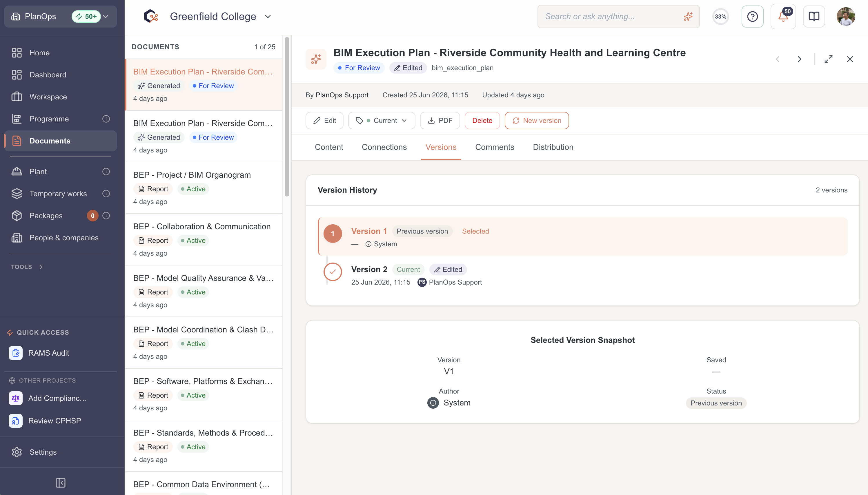Image resolution: width=868 pixels, height=495 pixels.
Task: Open the Comments tab
Action: [x=495, y=147]
